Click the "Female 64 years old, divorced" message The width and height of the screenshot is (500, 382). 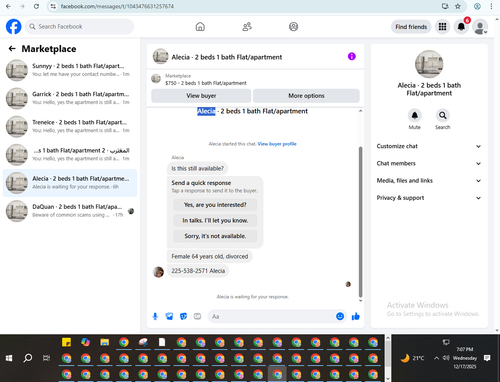210,256
